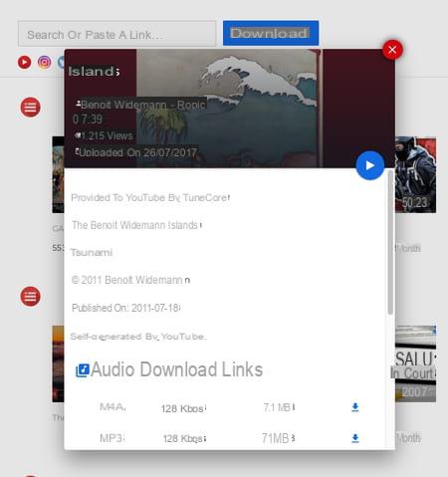
Task: Open the video thumbnail showing 50:23
Action: (x=415, y=174)
